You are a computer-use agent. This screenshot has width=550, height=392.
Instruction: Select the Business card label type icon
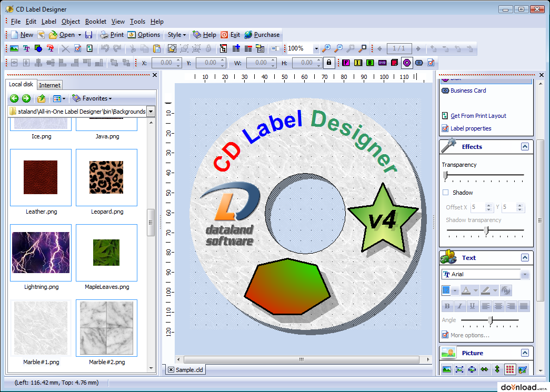pos(419,63)
